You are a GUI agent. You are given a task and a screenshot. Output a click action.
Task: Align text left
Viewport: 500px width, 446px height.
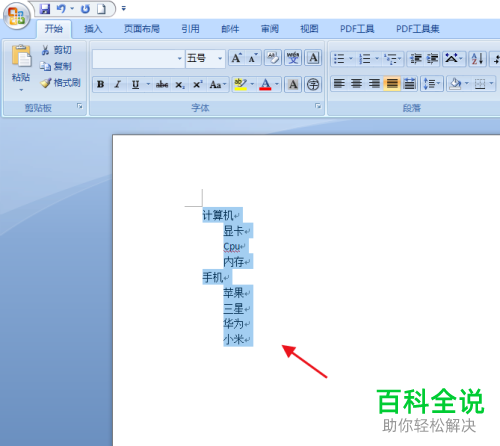coord(339,84)
